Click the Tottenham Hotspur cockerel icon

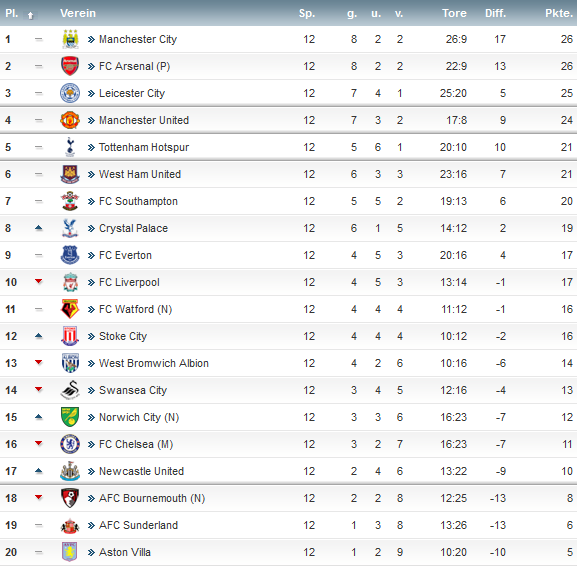(70, 147)
